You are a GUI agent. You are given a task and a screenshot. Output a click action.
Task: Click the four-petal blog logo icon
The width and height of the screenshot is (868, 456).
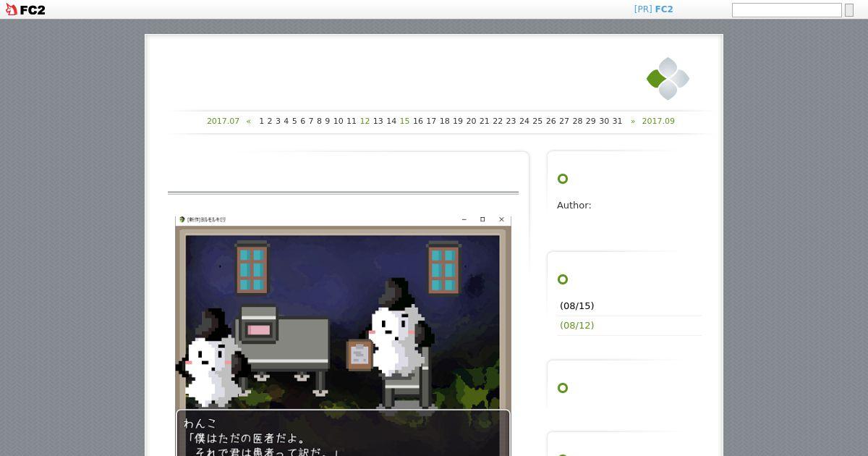click(668, 78)
